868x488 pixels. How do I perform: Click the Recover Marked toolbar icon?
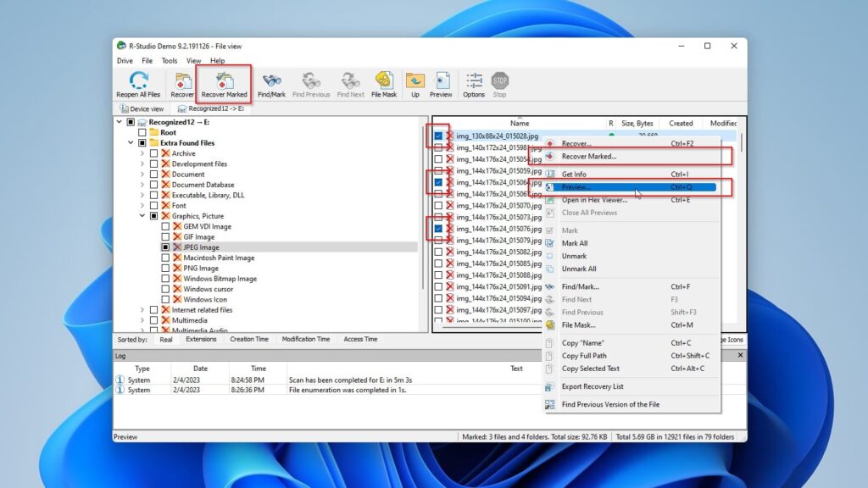pos(224,80)
